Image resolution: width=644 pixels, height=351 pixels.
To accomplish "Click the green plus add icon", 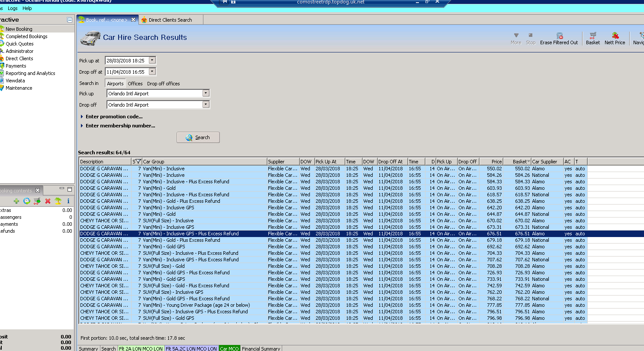I will click(16, 201).
